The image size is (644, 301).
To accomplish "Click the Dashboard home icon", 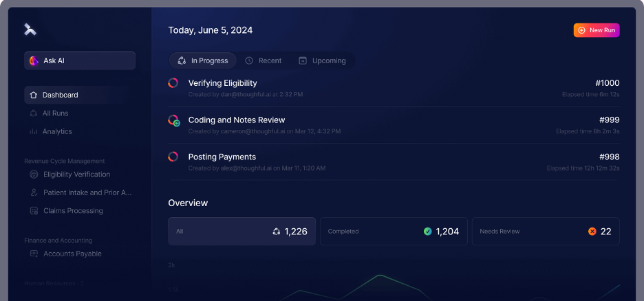I will point(33,95).
